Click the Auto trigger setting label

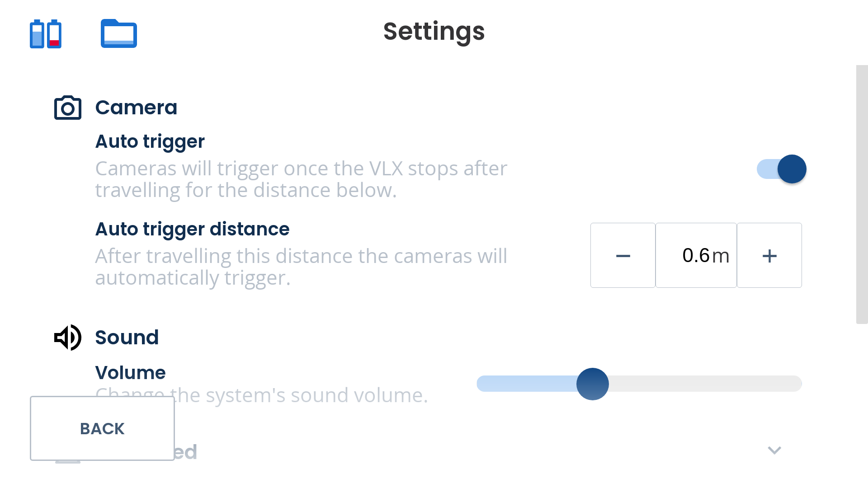click(150, 141)
